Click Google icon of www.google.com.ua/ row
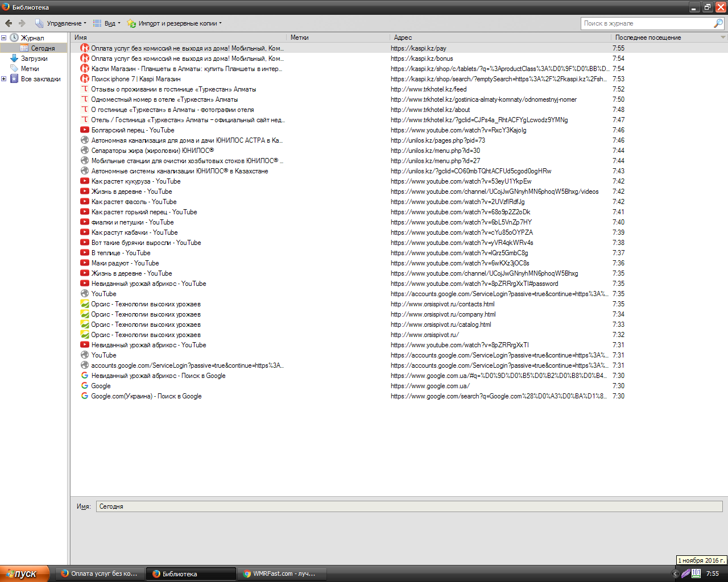728x582 pixels. click(x=85, y=386)
